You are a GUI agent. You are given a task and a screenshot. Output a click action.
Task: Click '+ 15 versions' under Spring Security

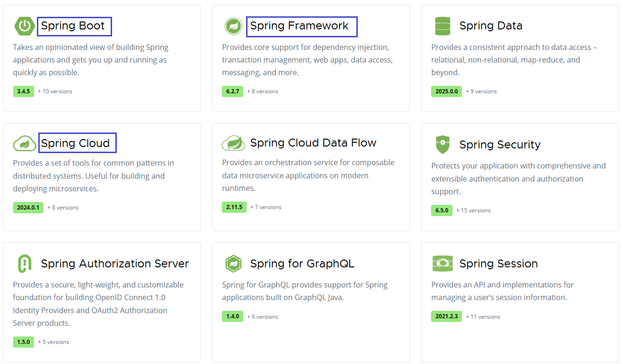coord(474,210)
